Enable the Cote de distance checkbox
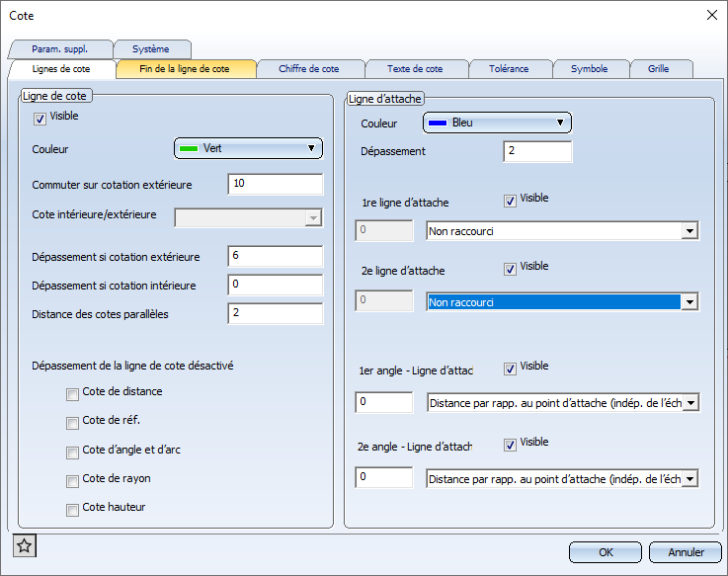Screen dimensions: 728x576 (72, 394)
